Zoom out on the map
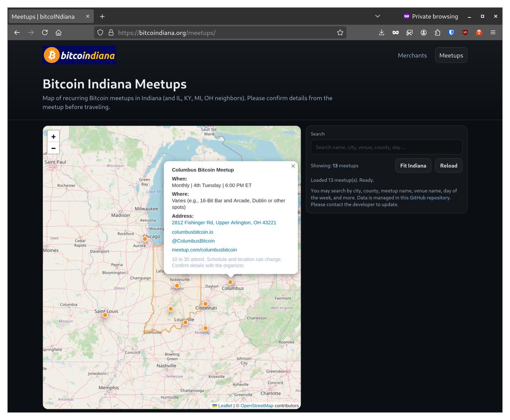Viewport: 510px width, 420px height. [x=54, y=148]
